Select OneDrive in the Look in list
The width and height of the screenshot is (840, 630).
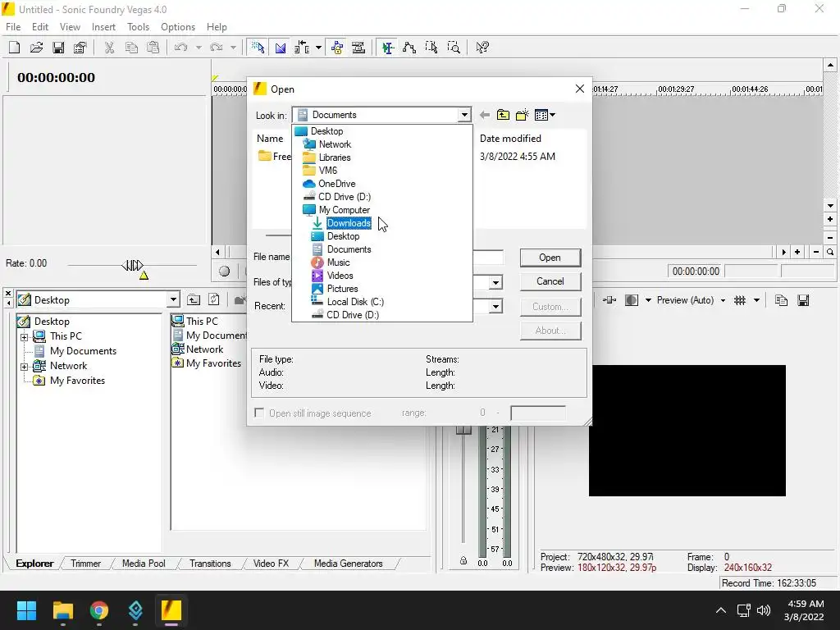(x=337, y=184)
